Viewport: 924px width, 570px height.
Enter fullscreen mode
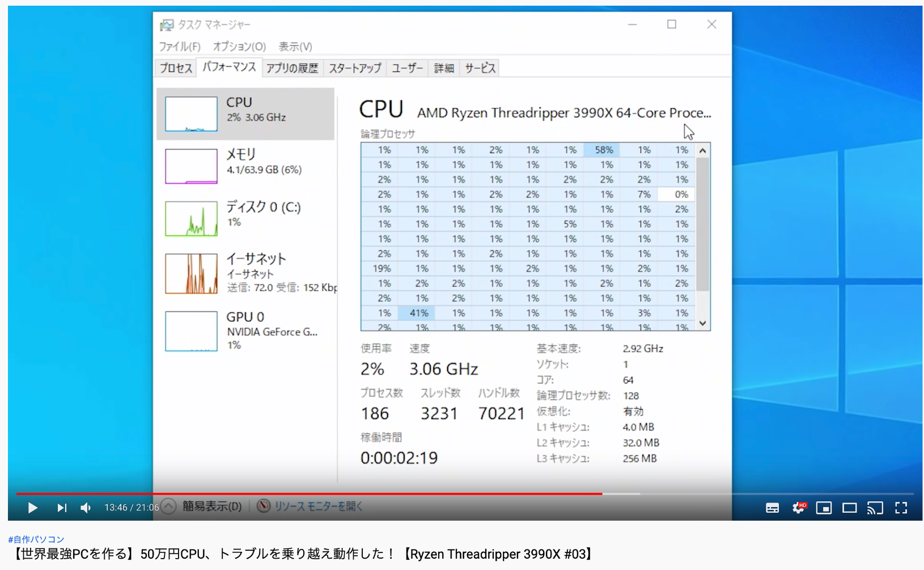click(x=901, y=508)
